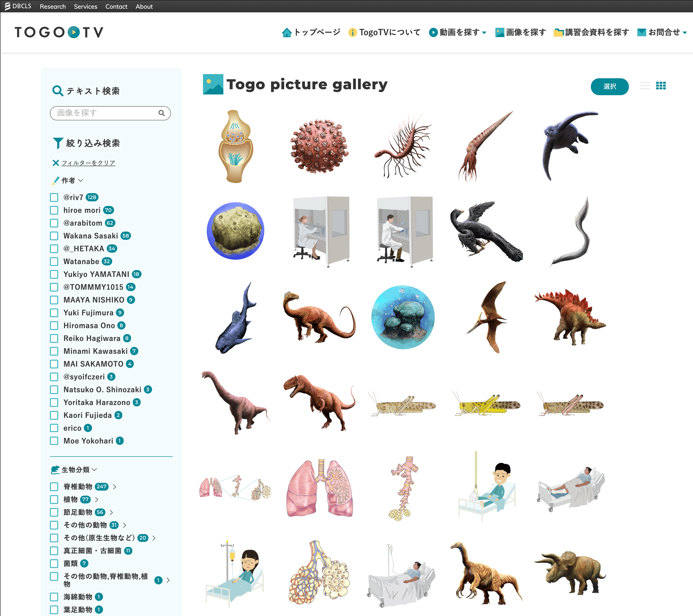The height and width of the screenshot is (616, 693).
Task: Click the DBCLS logo icon
Action: click(x=7, y=6)
